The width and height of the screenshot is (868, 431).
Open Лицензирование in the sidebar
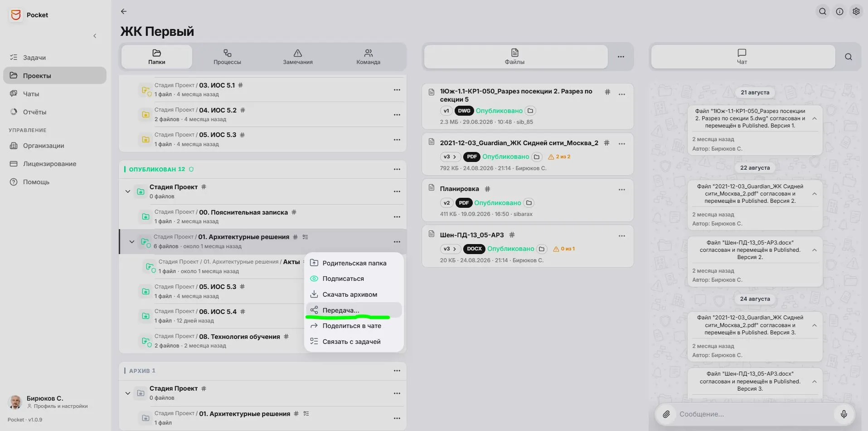pyautogui.click(x=55, y=164)
